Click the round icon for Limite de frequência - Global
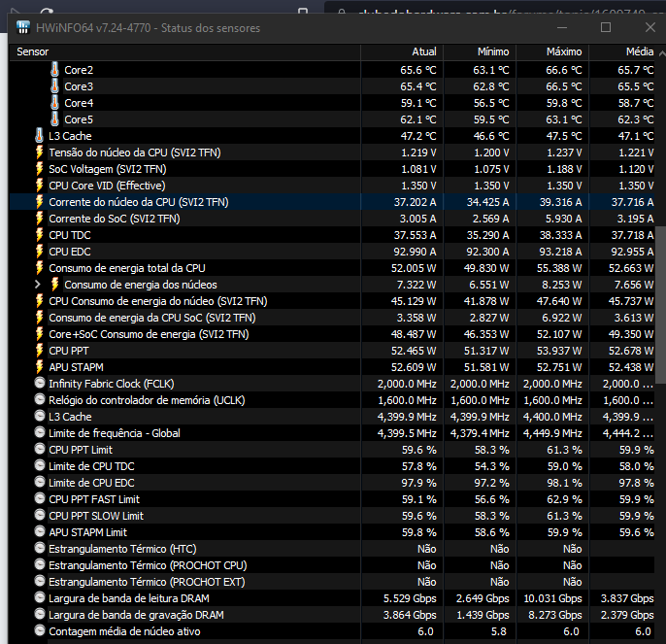 [40, 433]
